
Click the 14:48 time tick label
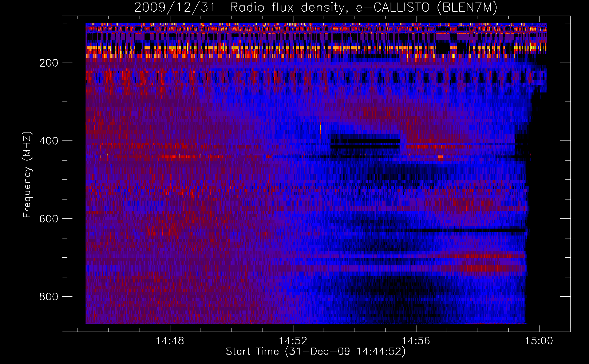[170, 341]
